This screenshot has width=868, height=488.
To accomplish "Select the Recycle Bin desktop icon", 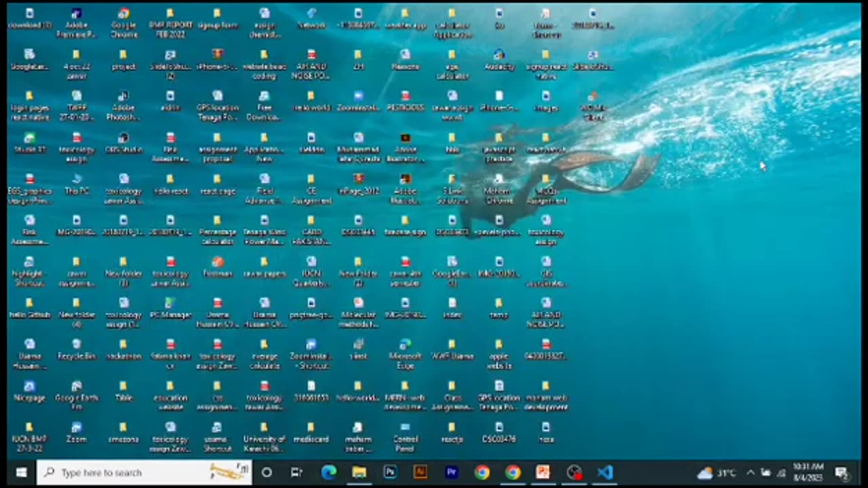I will click(x=77, y=350).
